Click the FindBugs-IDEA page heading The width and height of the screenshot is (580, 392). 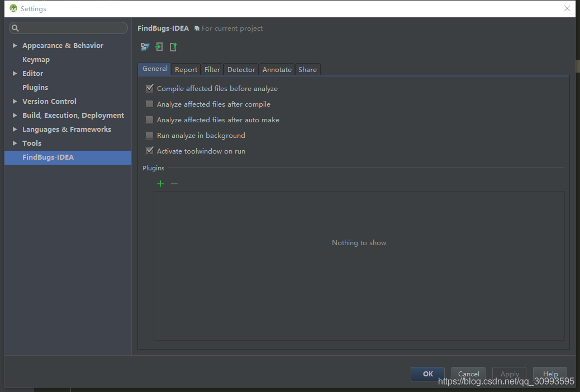pos(163,28)
